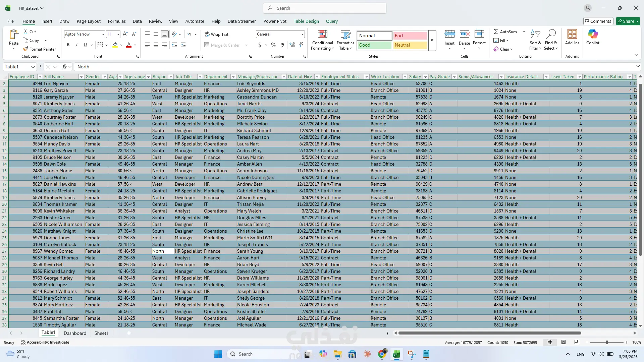Screen dimensions: 644x362
Task: Toggle Bold formatting button
Action: pos(68,45)
